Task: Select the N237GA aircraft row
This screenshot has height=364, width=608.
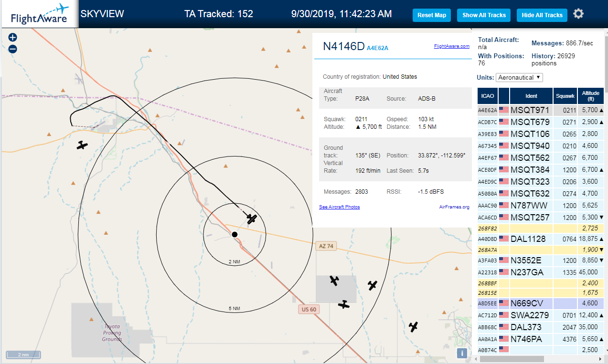Action: [x=541, y=272]
